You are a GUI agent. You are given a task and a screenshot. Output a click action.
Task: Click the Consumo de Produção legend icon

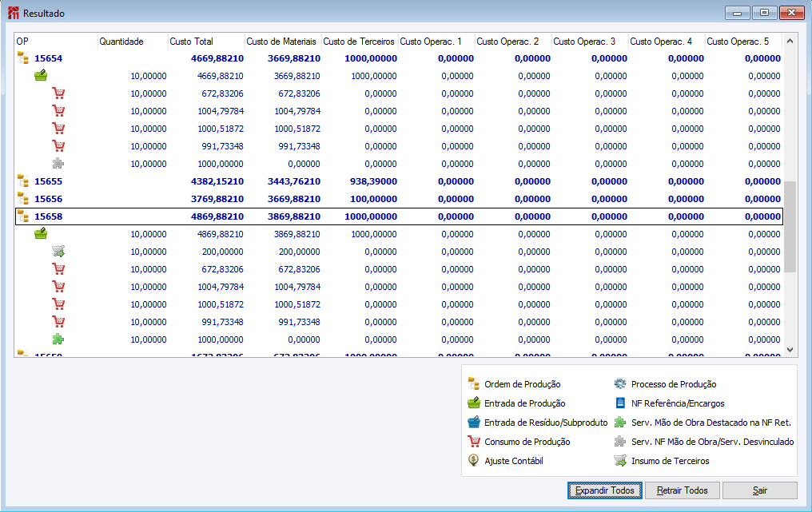pyautogui.click(x=473, y=441)
